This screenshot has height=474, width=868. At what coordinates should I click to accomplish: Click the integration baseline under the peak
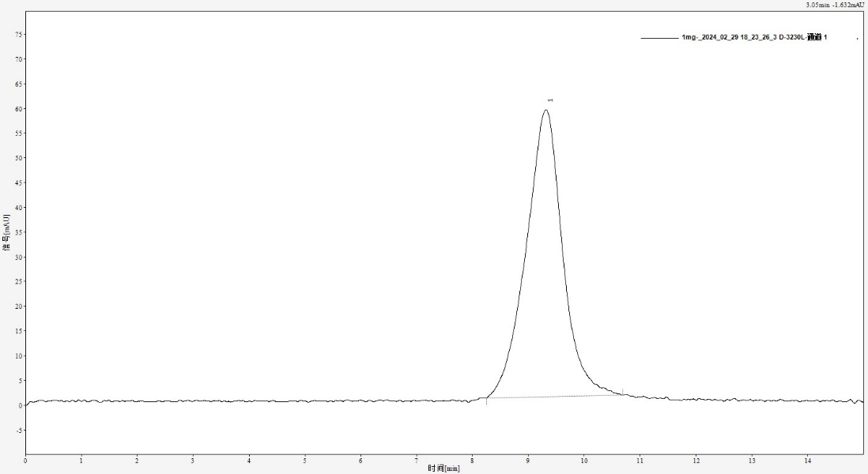tap(553, 396)
